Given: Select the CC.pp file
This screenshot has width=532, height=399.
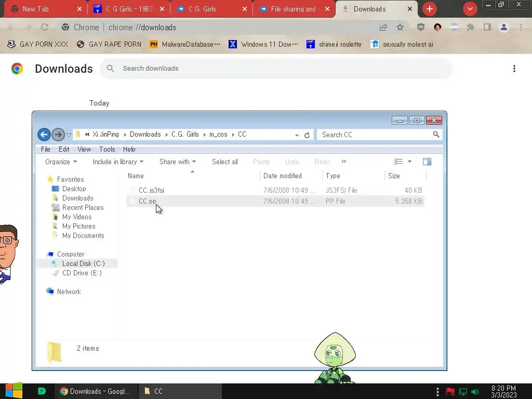Looking at the screenshot, I should [275, 201].
